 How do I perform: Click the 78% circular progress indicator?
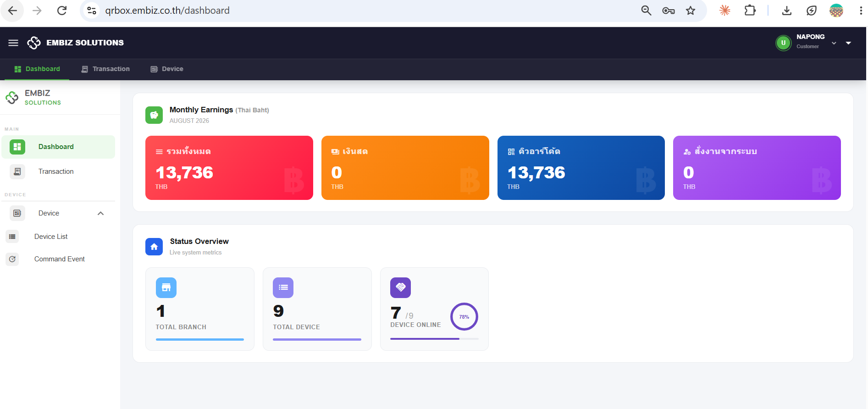[x=464, y=316]
